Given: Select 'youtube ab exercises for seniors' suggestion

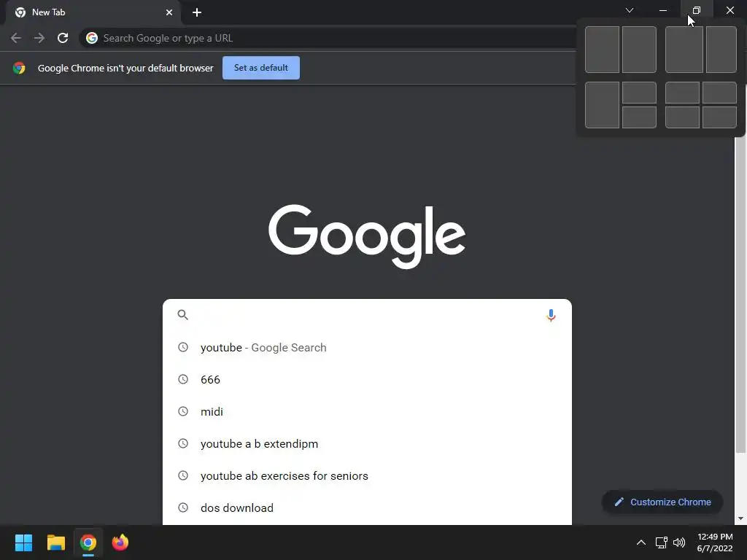Looking at the screenshot, I should click(367, 475).
